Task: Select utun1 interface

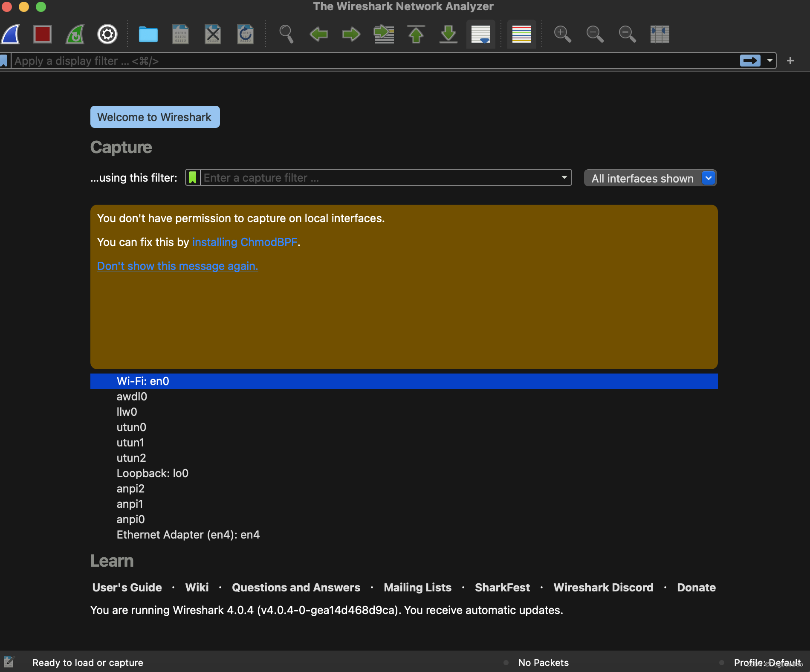Action: (404, 443)
